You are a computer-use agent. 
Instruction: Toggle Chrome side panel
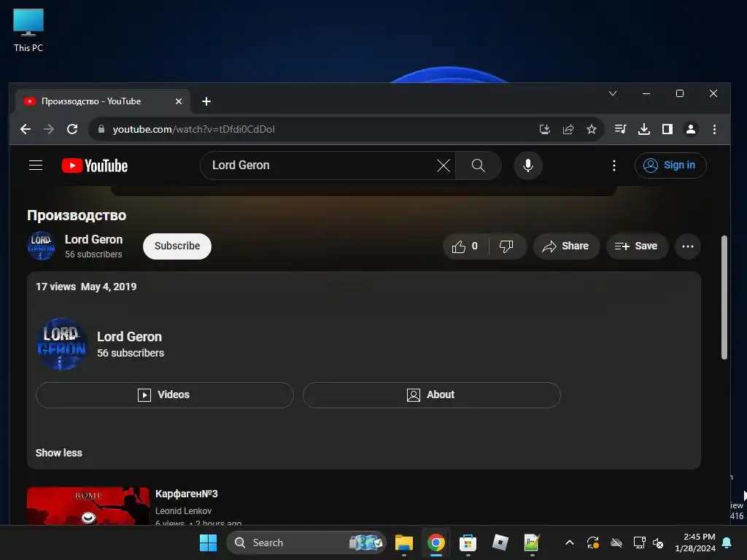[x=667, y=129]
